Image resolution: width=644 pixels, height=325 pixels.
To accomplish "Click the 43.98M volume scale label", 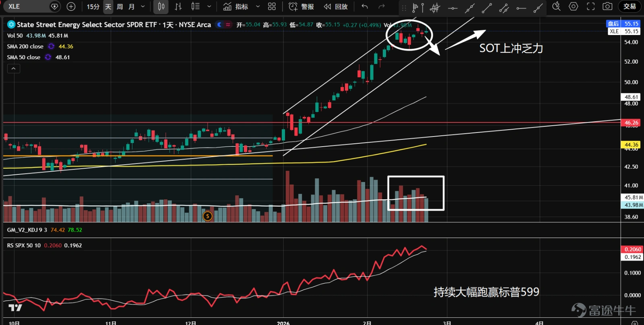I will [x=633, y=205].
